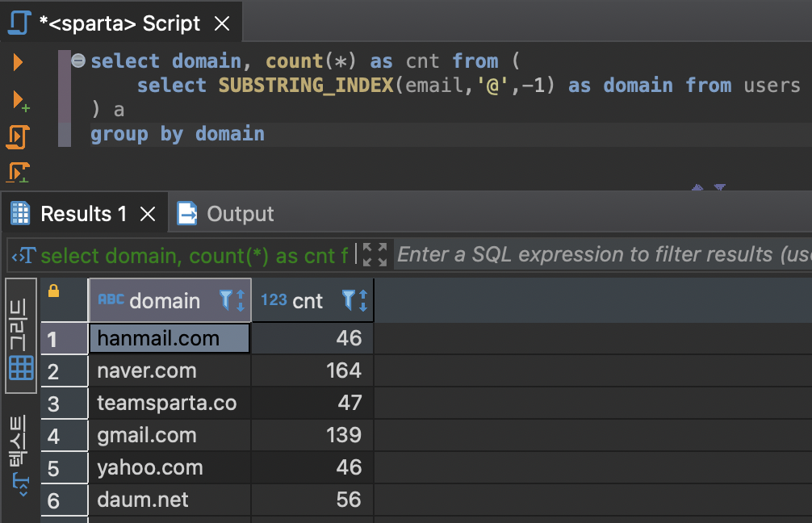Select the cnt column header
812x523 pixels.
click(312, 300)
